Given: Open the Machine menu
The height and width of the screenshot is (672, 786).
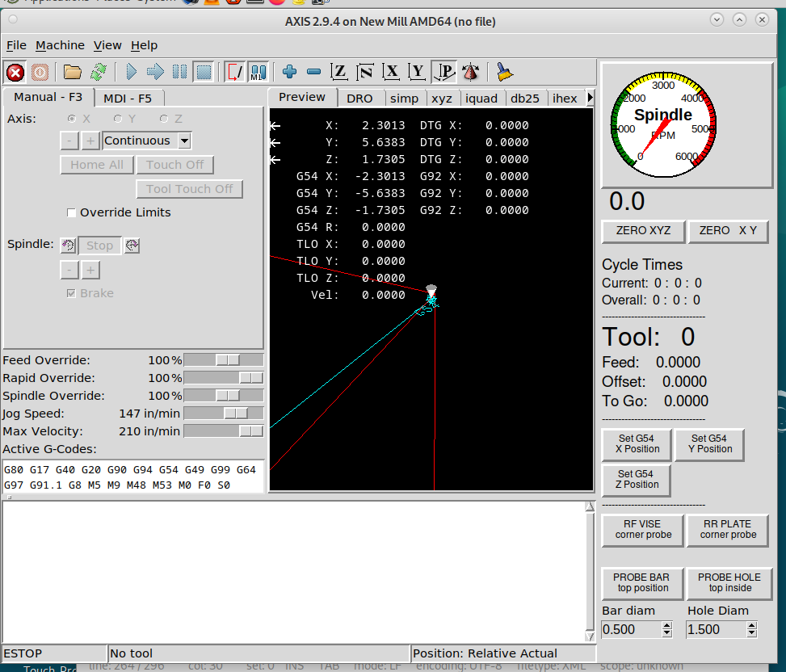Looking at the screenshot, I should pos(60,45).
